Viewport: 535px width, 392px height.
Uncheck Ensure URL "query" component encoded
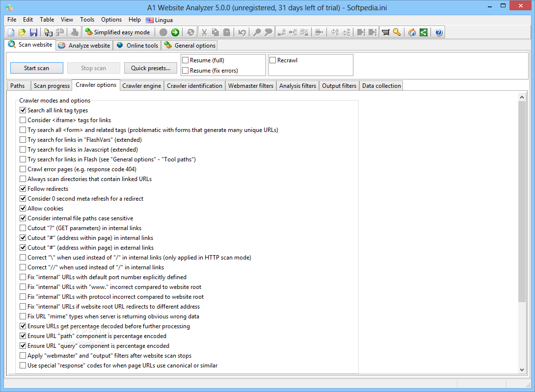click(x=23, y=345)
